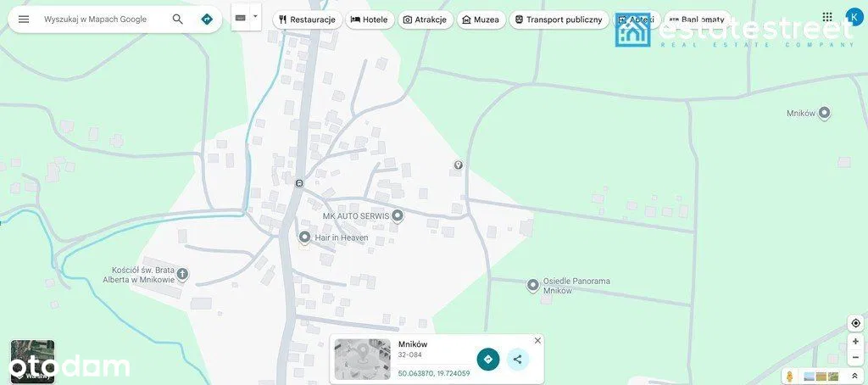Viewport: 868px width, 385px height.
Task: Click the share icon in Mników card
Action: pyautogui.click(x=517, y=360)
